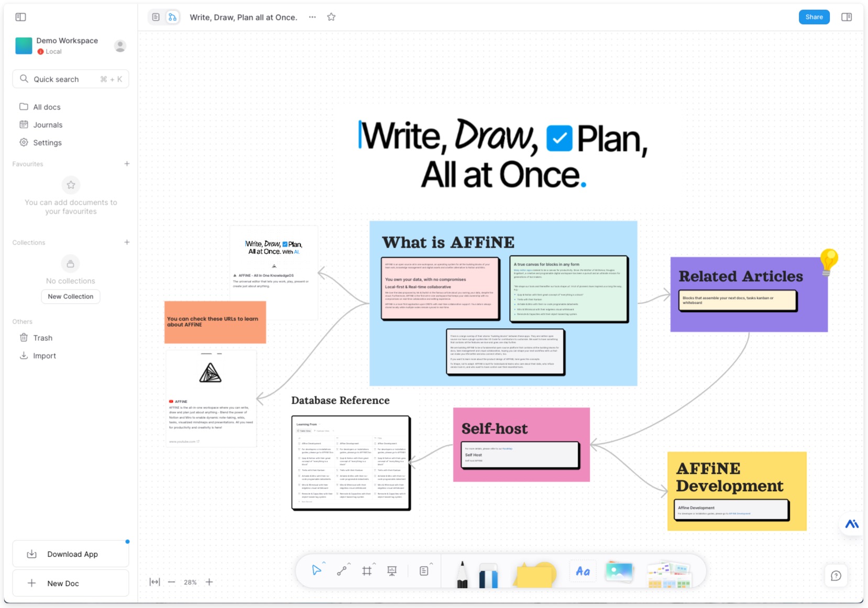The height and width of the screenshot is (608, 868).
Task: Select the frame tool
Action: click(367, 571)
